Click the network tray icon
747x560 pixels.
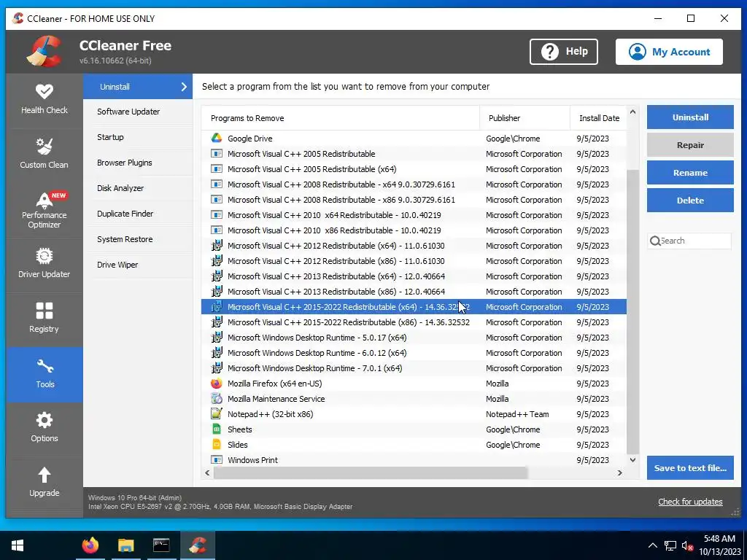[670, 545]
